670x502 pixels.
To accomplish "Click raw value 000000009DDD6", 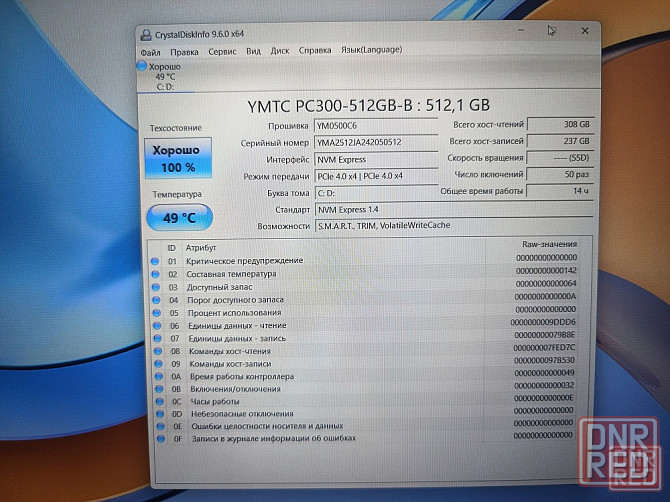I will [x=544, y=323].
